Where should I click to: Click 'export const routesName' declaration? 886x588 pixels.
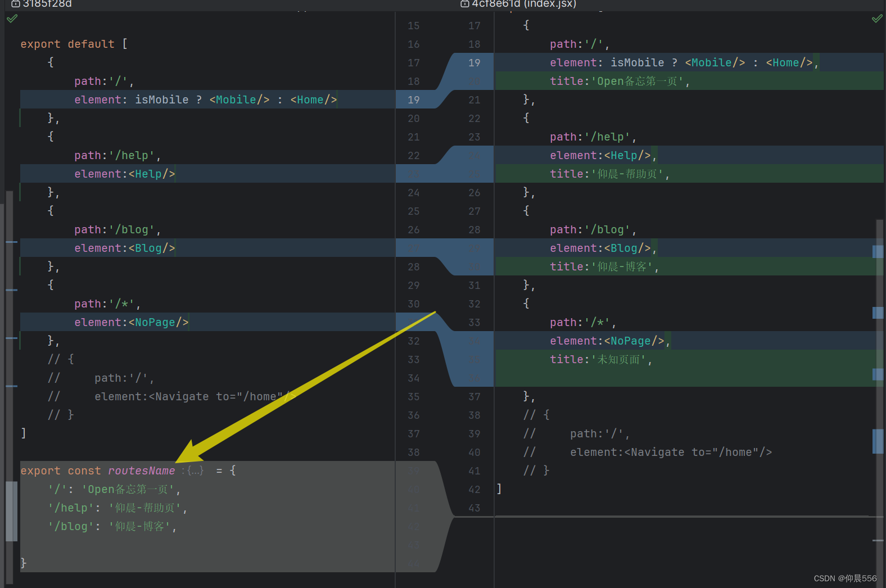[98, 471]
